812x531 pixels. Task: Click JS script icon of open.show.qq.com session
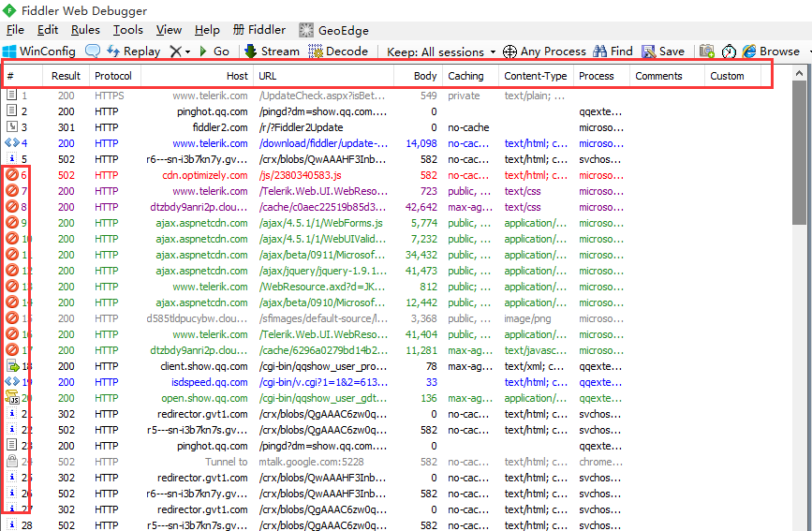[x=12, y=397]
